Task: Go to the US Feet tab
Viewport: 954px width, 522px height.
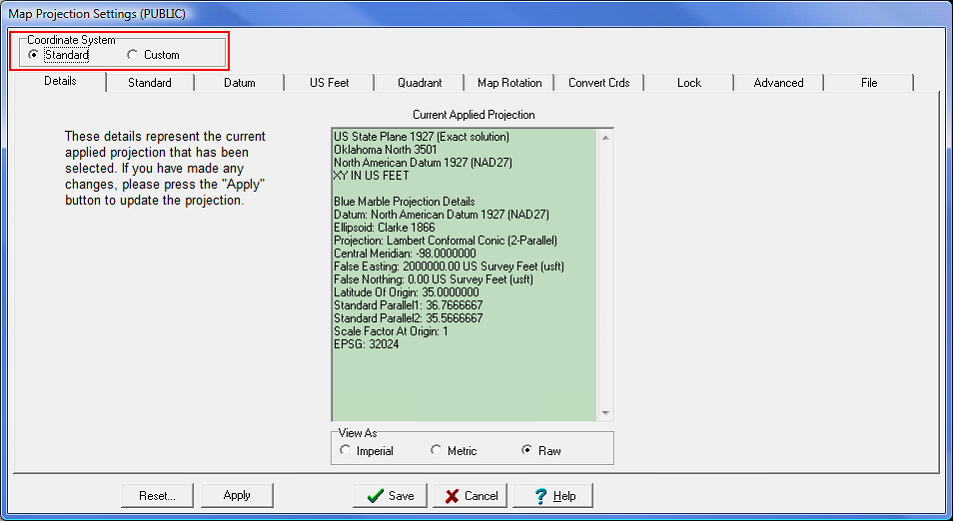Action: pyautogui.click(x=329, y=83)
